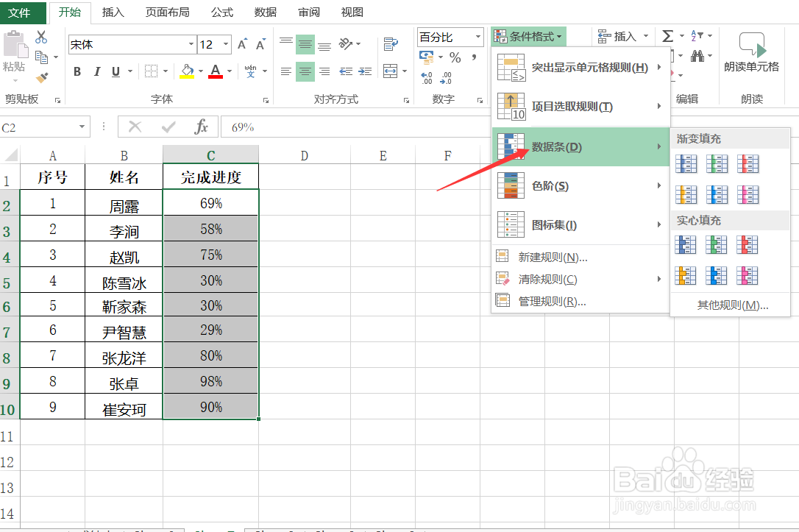Screen dimensions: 799x532
Task: Open the number format dropdown 百分比
Action: coord(478,38)
